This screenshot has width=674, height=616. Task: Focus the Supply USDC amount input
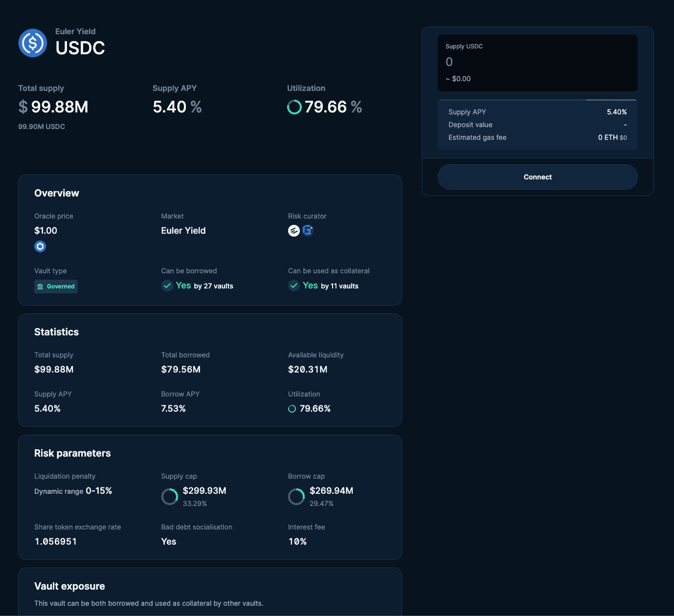[537, 62]
